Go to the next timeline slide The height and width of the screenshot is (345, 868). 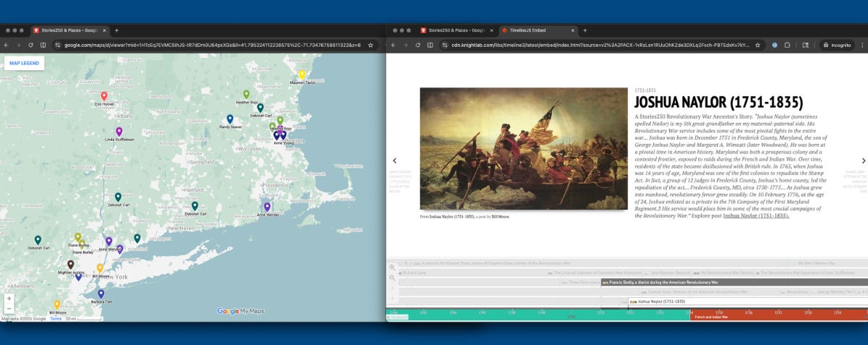click(864, 161)
